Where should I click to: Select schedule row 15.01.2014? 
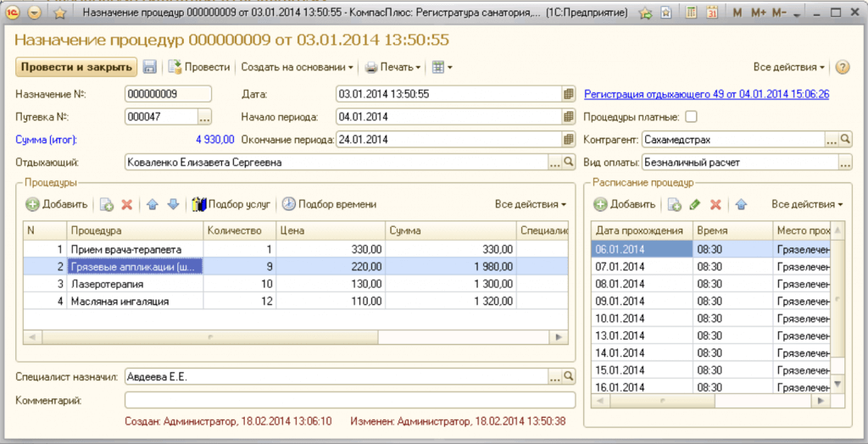coord(711,369)
